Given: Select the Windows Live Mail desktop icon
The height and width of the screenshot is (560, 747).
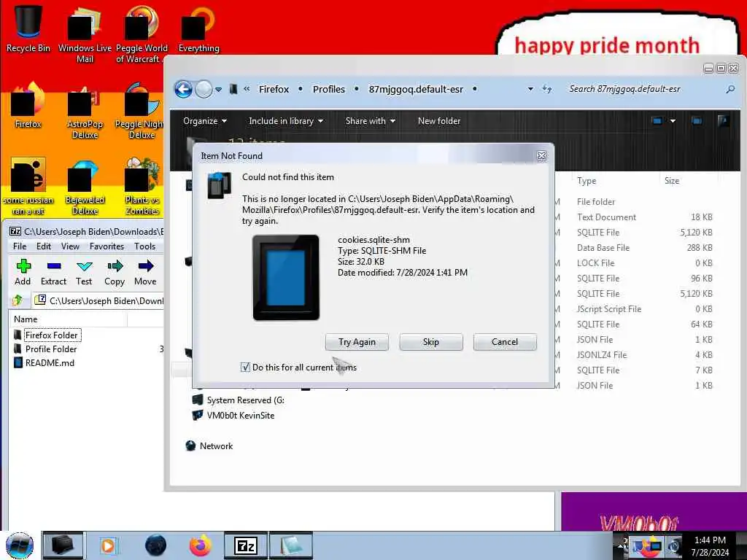Looking at the screenshot, I should [85, 34].
